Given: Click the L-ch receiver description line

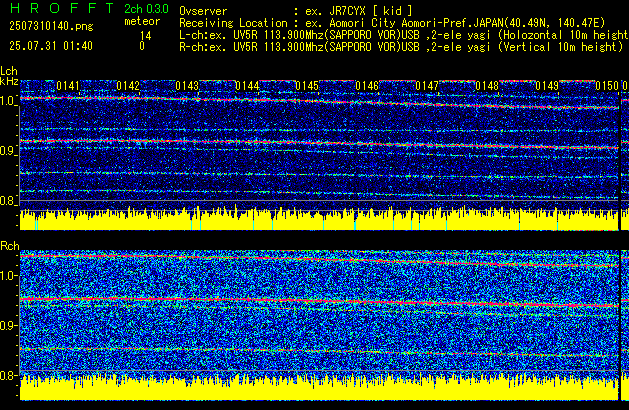Looking at the screenshot, I should 404,35.
